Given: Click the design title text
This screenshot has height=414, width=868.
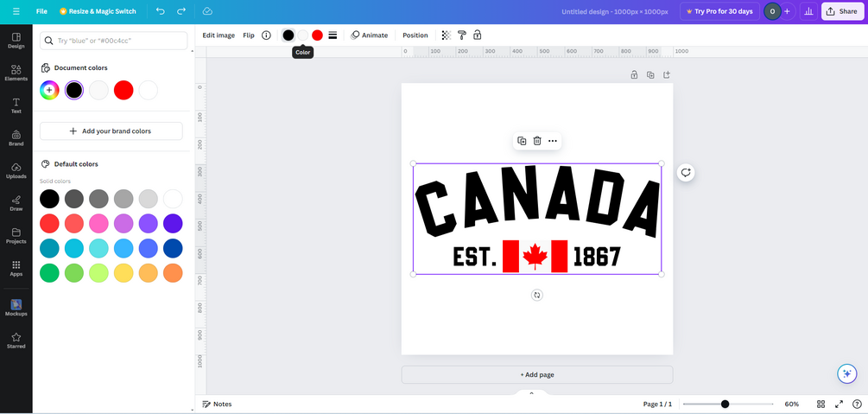Looking at the screenshot, I should pos(614,11).
